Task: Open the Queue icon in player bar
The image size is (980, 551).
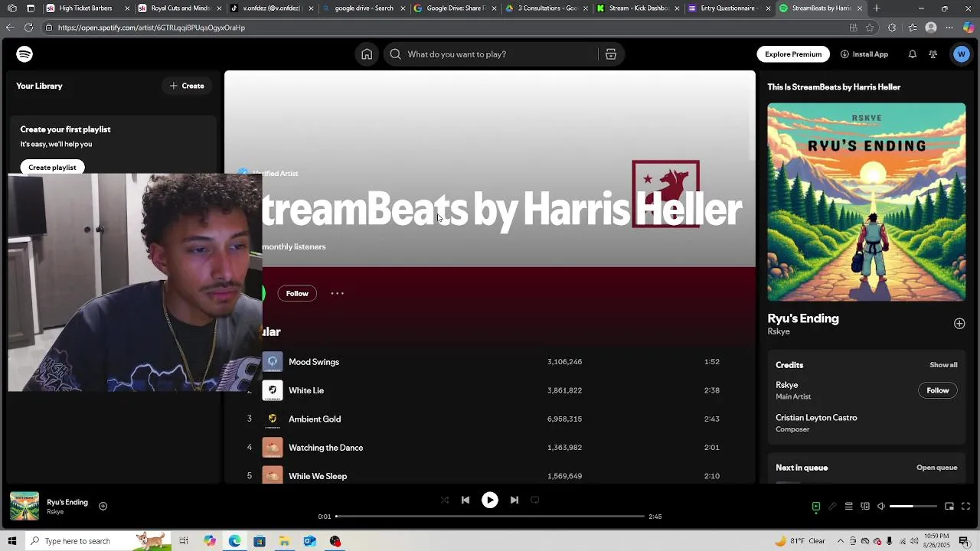Action: [x=848, y=507]
